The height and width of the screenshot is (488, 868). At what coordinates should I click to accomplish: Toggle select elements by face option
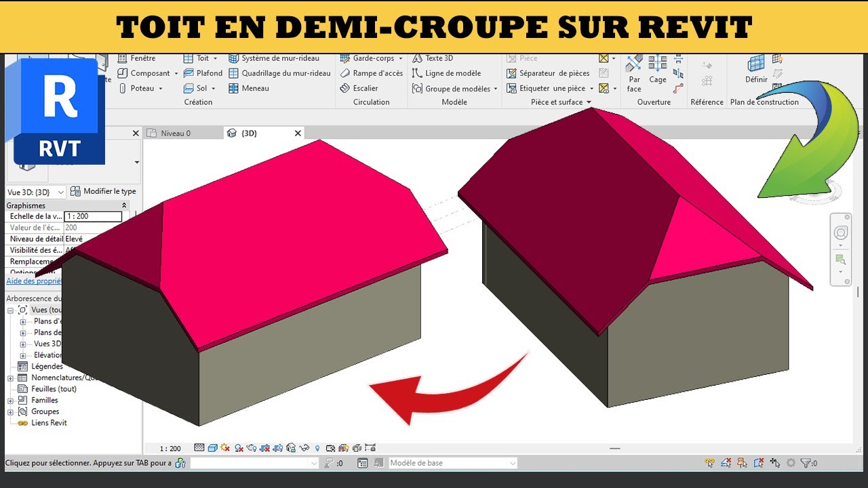(759, 464)
